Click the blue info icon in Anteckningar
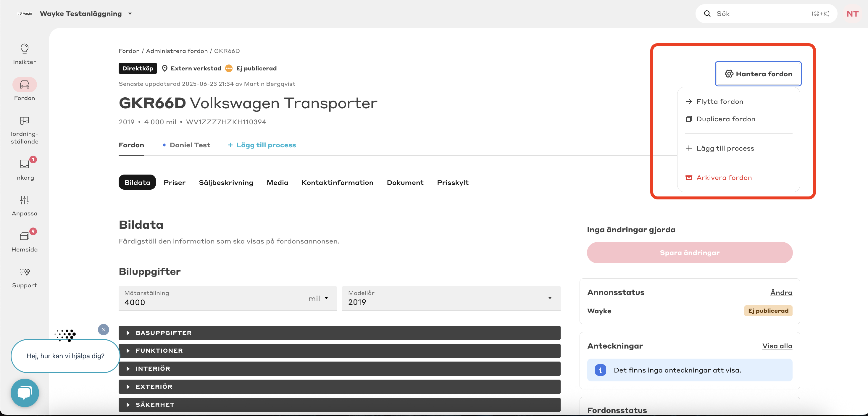868x416 pixels. click(600, 370)
